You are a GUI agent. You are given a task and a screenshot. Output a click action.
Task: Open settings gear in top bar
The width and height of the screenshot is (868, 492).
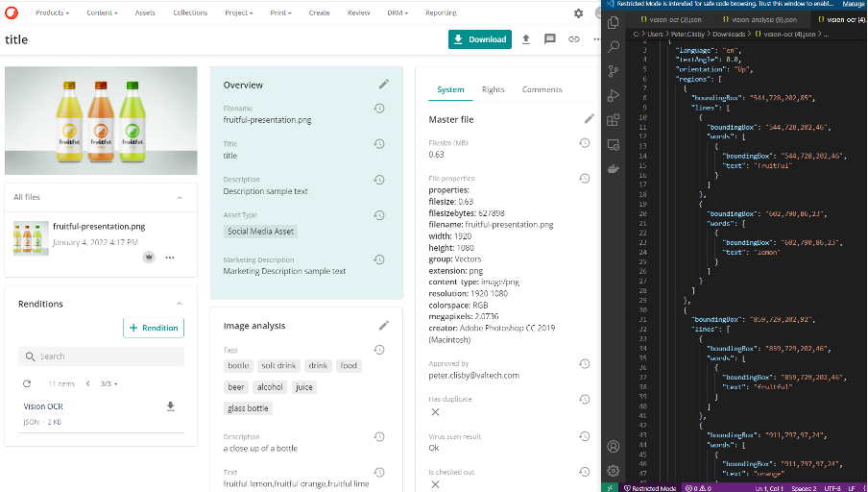tap(578, 13)
